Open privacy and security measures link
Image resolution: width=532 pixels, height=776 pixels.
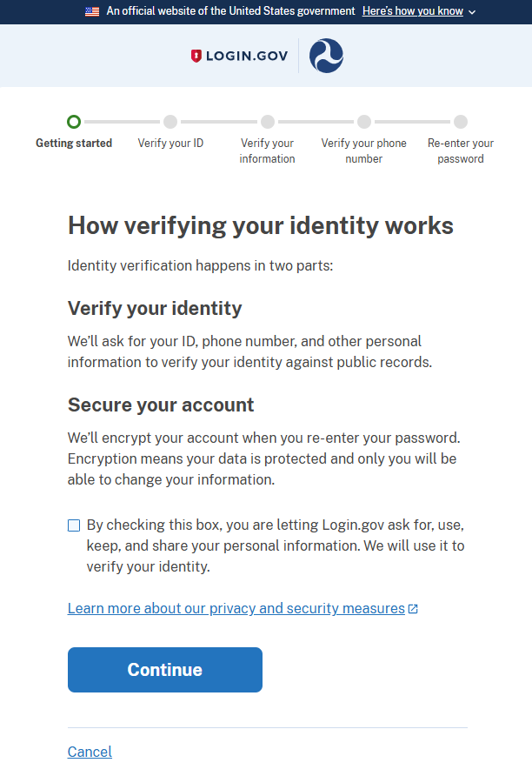click(x=236, y=608)
